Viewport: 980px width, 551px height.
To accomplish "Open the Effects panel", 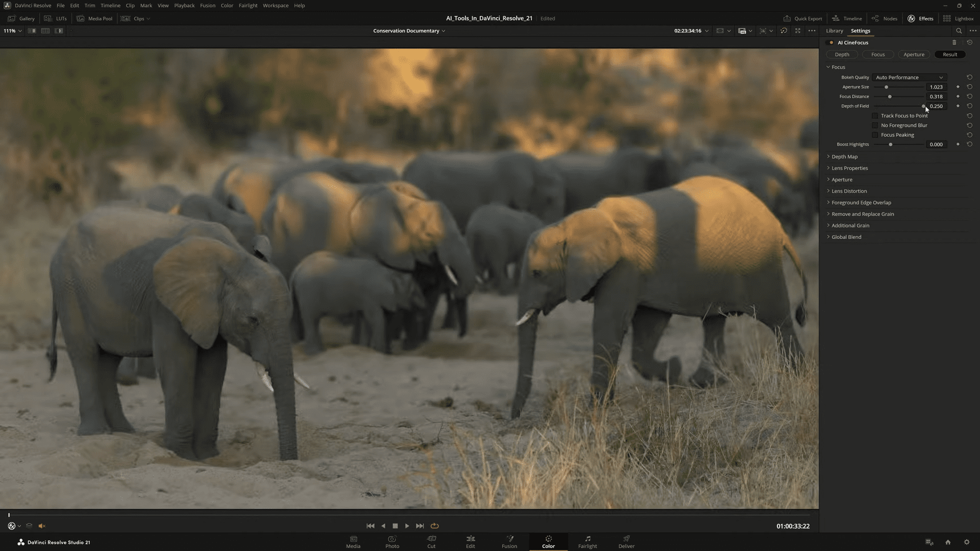I will click(920, 18).
